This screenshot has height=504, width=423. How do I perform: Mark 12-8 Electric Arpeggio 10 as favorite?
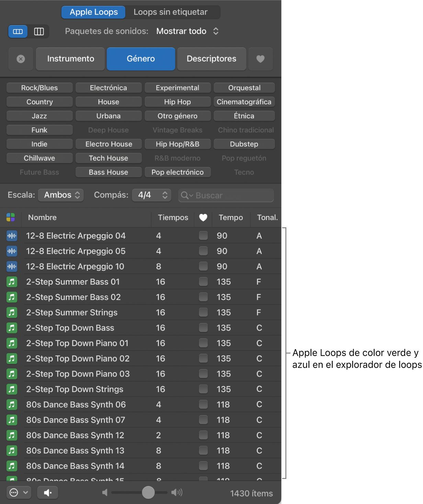click(x=203, y=266)
